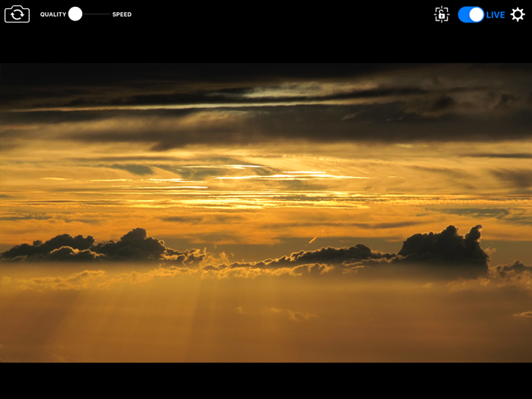Tap the focus lock icon
The image size is (532, 399).
[x=442, y=14]
